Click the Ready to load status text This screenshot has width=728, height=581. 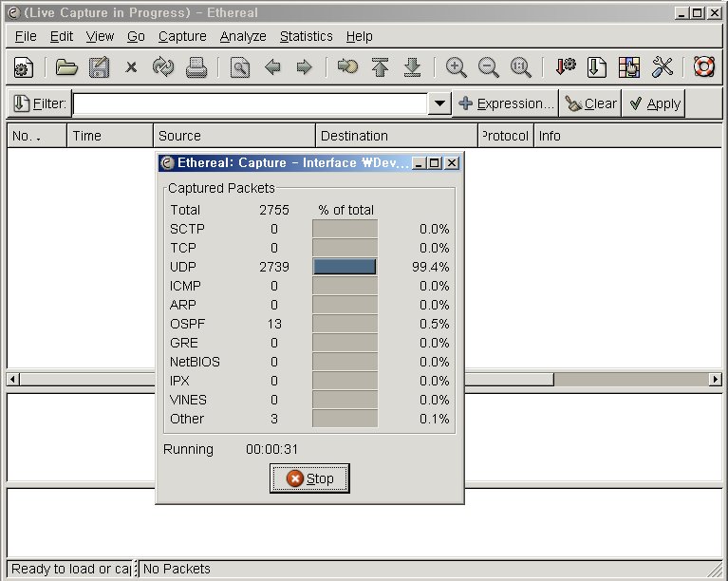click(x=70, y=569)
